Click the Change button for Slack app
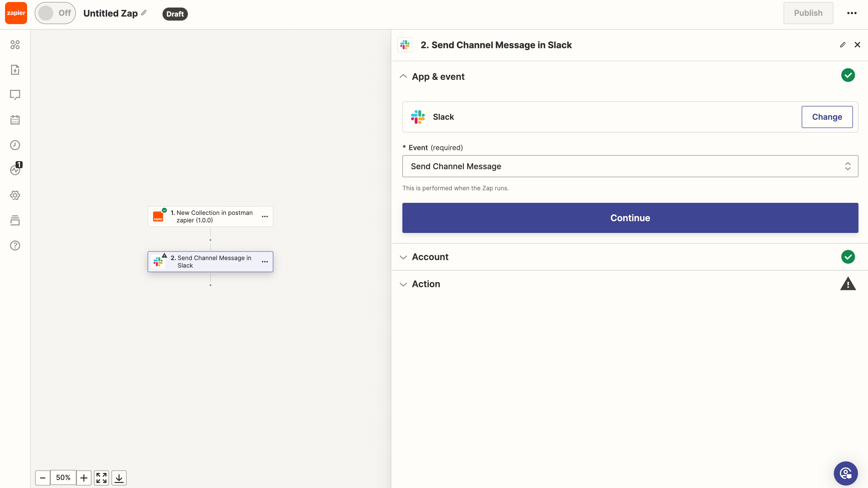868x488 pixels. 827,117
